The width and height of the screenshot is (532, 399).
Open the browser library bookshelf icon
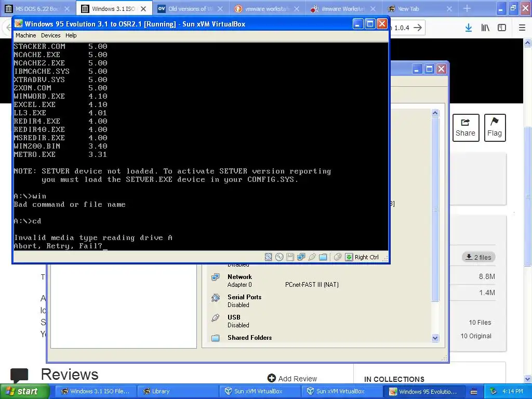coord(485,28)
